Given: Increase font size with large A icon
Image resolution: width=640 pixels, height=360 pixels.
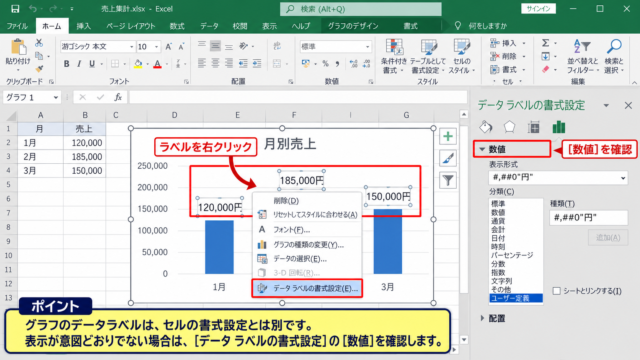Looking at the screenshot, I should [168, 47].
